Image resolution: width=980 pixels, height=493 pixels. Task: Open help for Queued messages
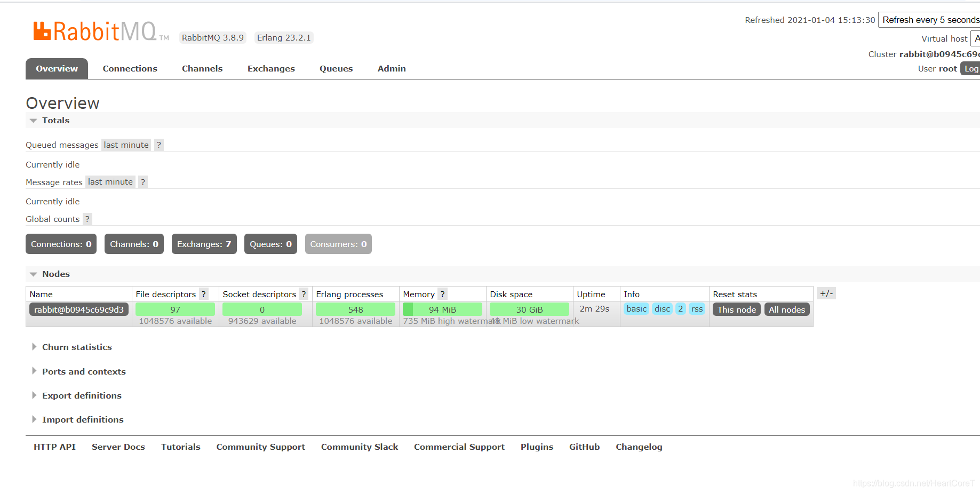coord(158,145)
